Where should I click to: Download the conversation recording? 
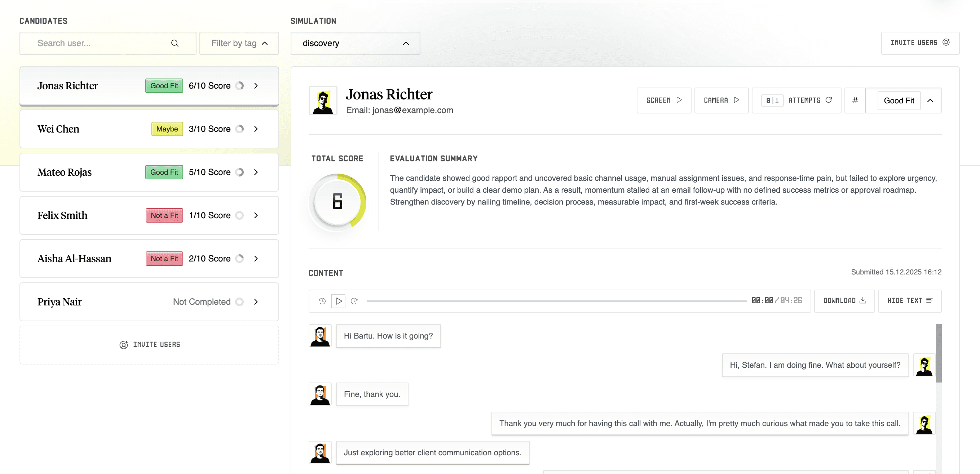coord(844,301)
